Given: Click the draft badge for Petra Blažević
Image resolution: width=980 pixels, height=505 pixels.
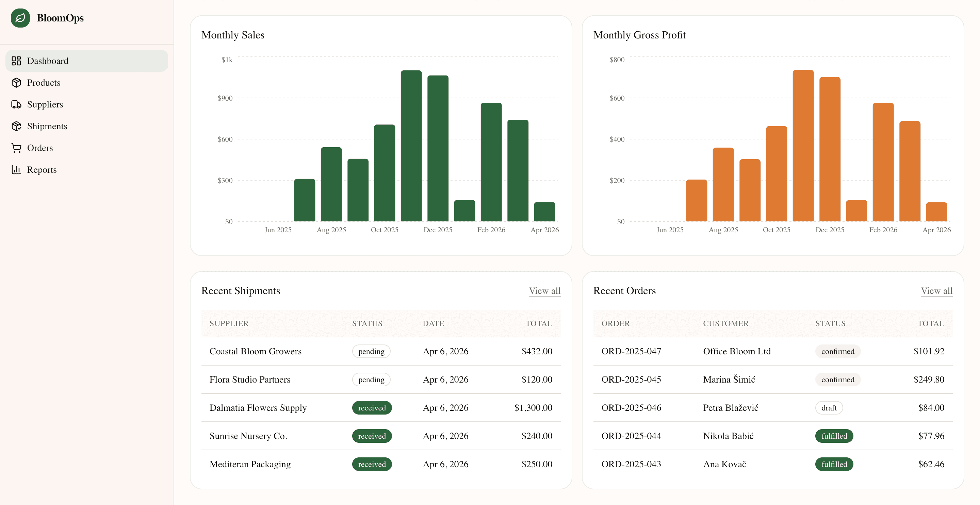Looking at the screenshot, I should pyautogui.click(x=829, y=407).
